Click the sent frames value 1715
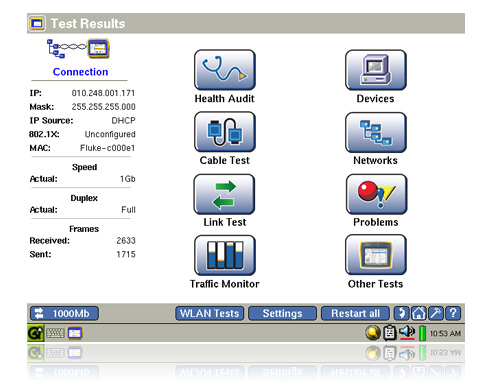The image size is (488, 385). point(126,254)
